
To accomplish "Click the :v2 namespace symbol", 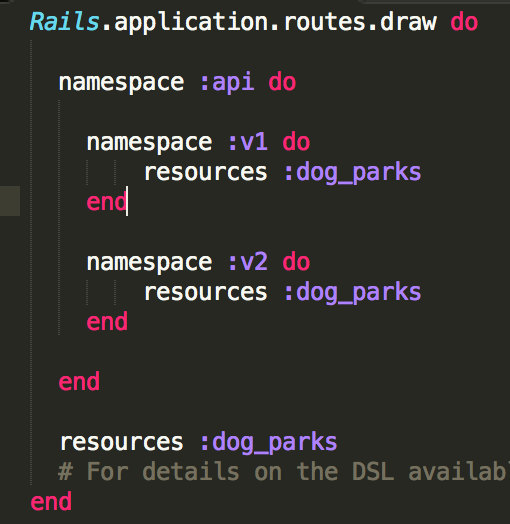I will tap(248, 262).
